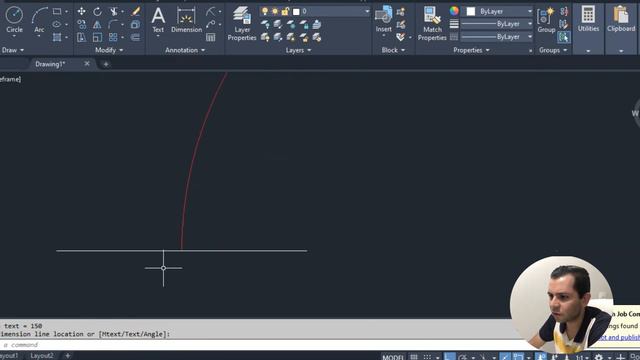This screenshot has width=640, height=360.
Task: Select the Text annotation tool
Action: [158, 20]
